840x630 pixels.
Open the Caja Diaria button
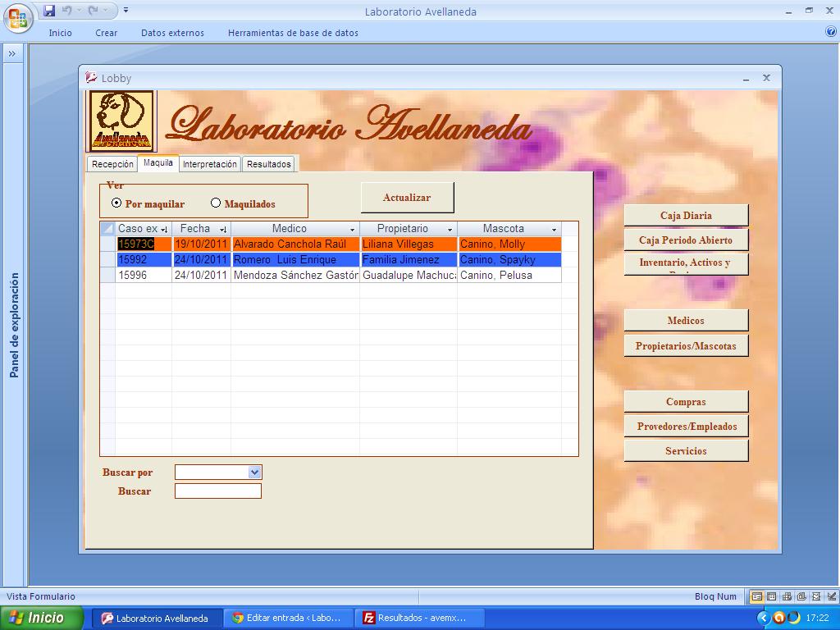point(686,215)
